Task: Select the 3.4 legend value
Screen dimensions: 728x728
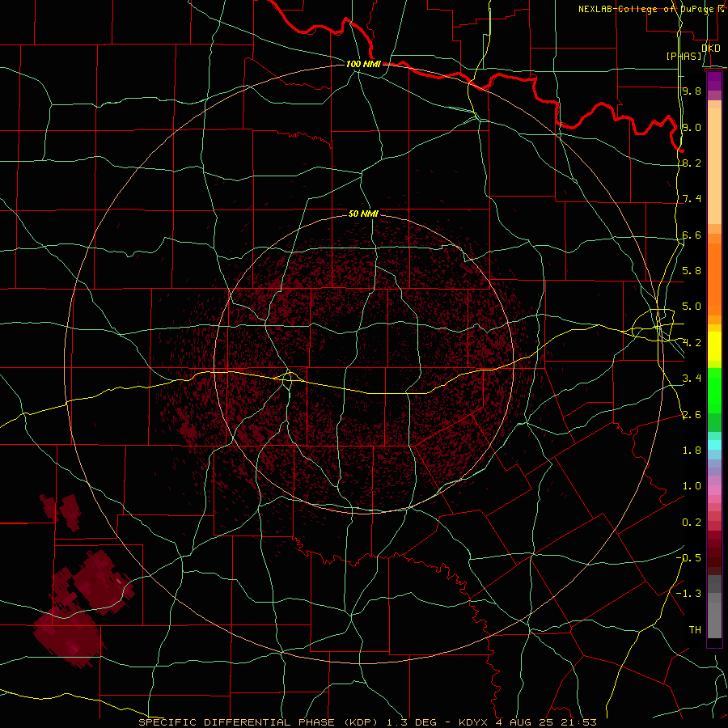Action: pyautogui.click(x=692, y=379)
